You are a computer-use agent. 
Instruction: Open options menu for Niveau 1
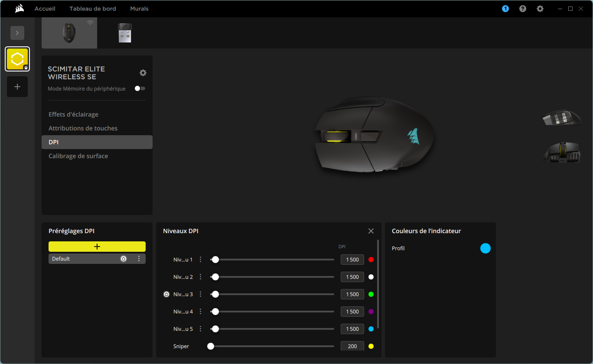coord(200,260)
